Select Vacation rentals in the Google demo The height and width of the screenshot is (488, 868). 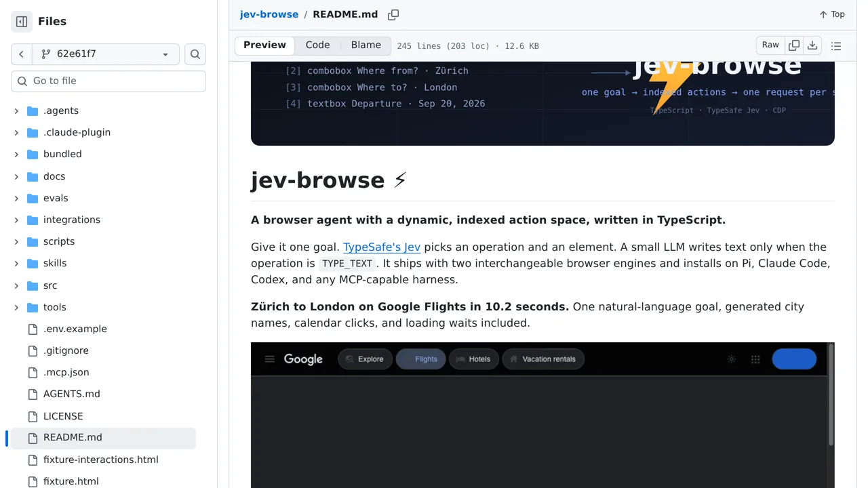click(x=543, y=359)
